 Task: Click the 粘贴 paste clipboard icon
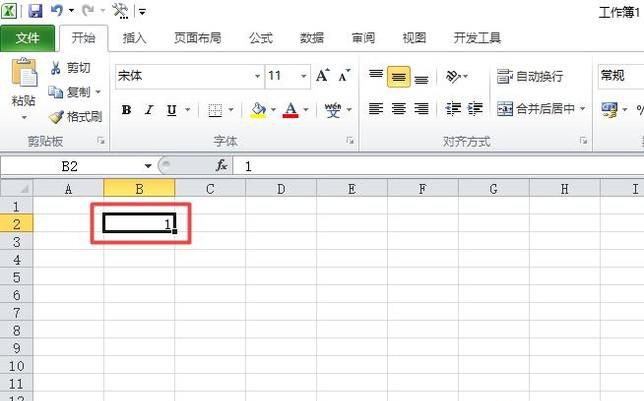coord(24,73)
